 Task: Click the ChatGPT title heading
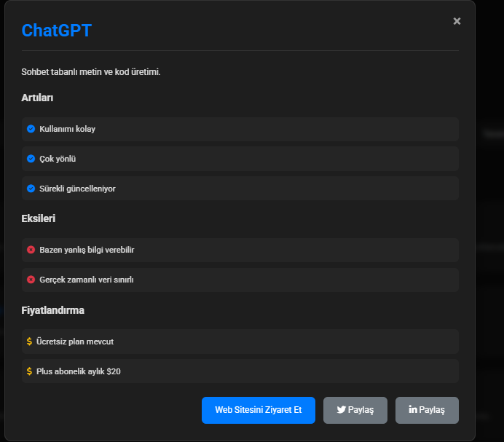tap(57, 31)
